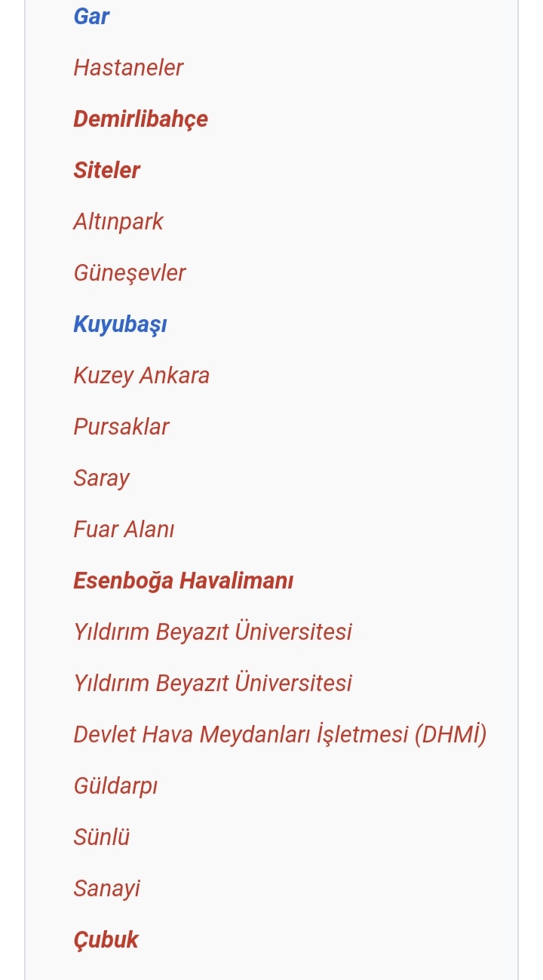The width and height of the screenshot is (543, 980).
Task: Click the Güldarpı link
Action: (x=115, y=786)
